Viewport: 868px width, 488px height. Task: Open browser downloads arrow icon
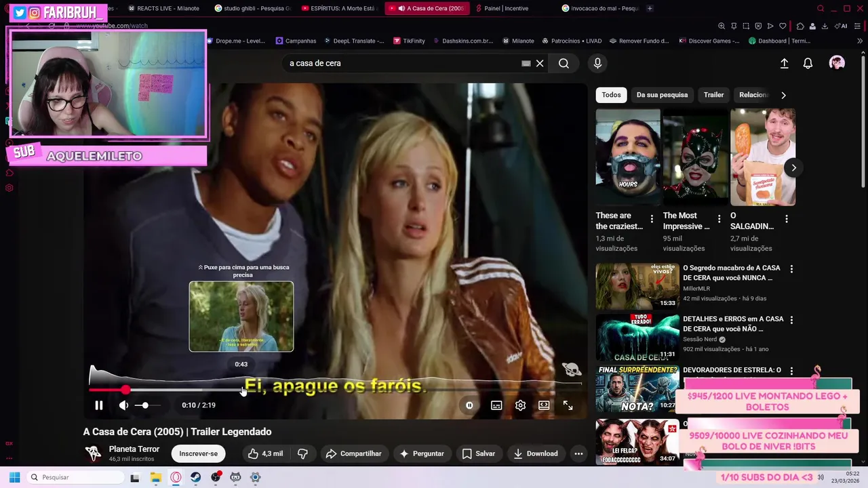click(825, 26)
